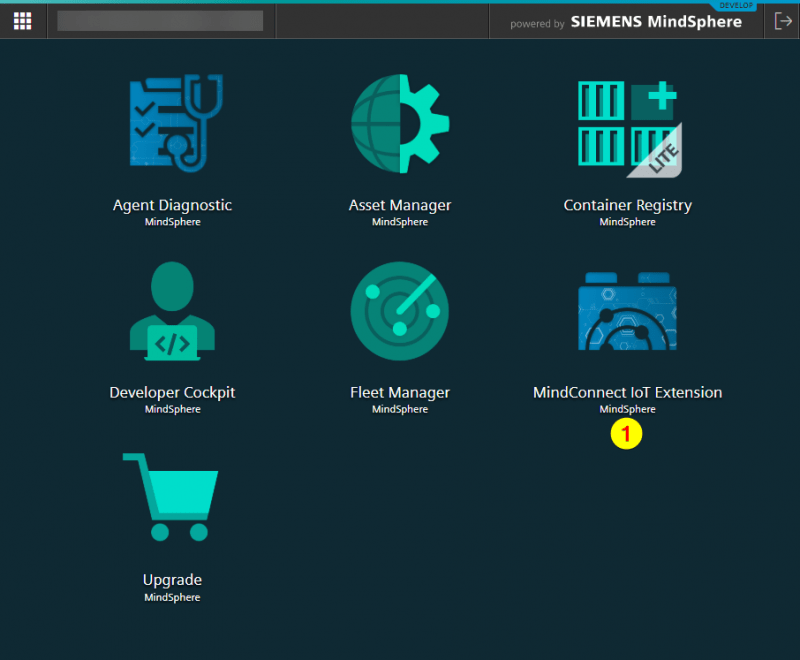Open the Container Registry LITE application
This screenshot has height=660, width=800.
[627, 124]
